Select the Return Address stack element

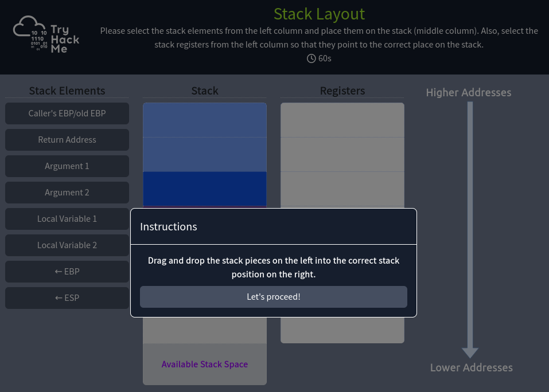point(67,140)
